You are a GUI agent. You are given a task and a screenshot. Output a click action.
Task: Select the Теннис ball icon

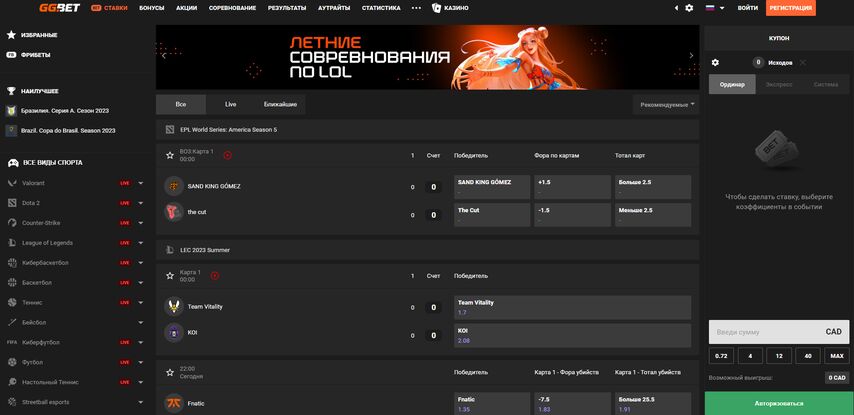[x=12, y=302]
